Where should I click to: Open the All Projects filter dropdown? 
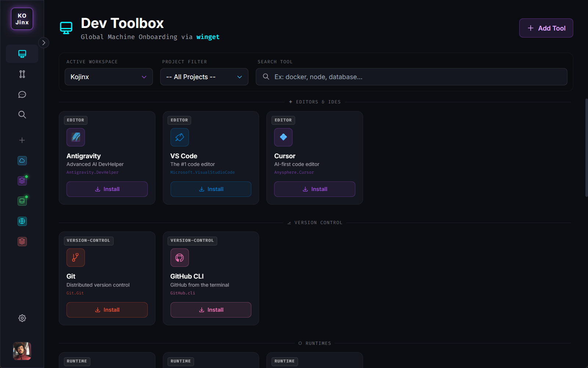click(204, 77)
